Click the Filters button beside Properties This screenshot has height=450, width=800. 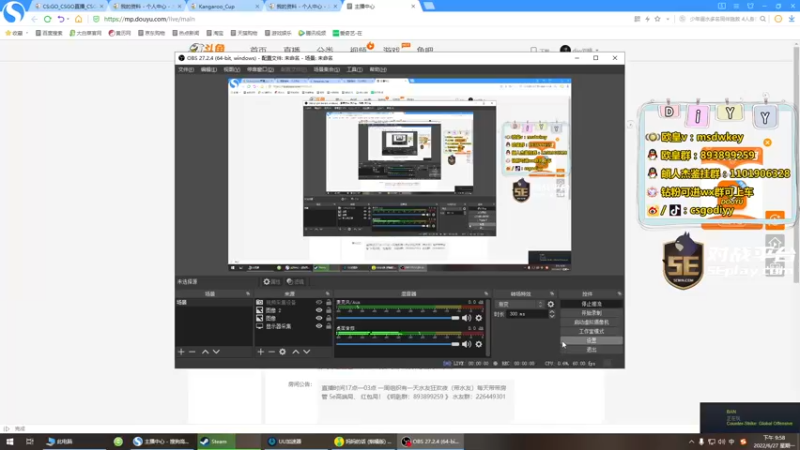pyautogui.click(x=295, y=282)
